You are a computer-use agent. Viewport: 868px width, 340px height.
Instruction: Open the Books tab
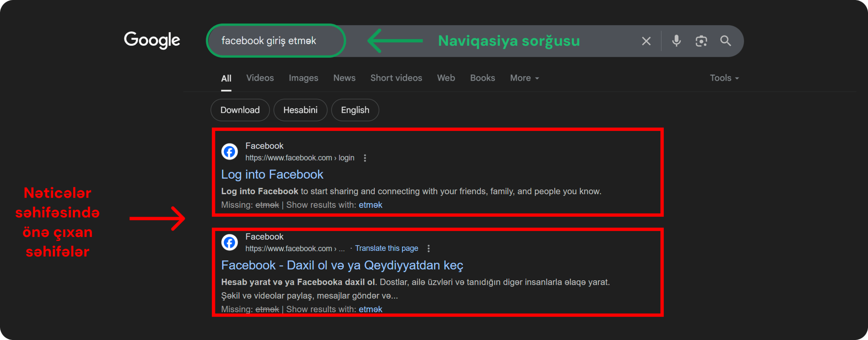pos(482,78)
